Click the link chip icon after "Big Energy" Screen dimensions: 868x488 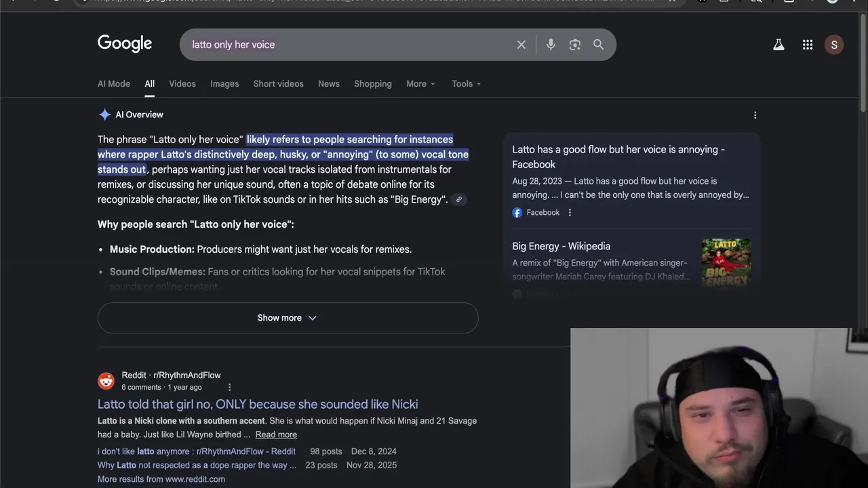pos(459,199)
